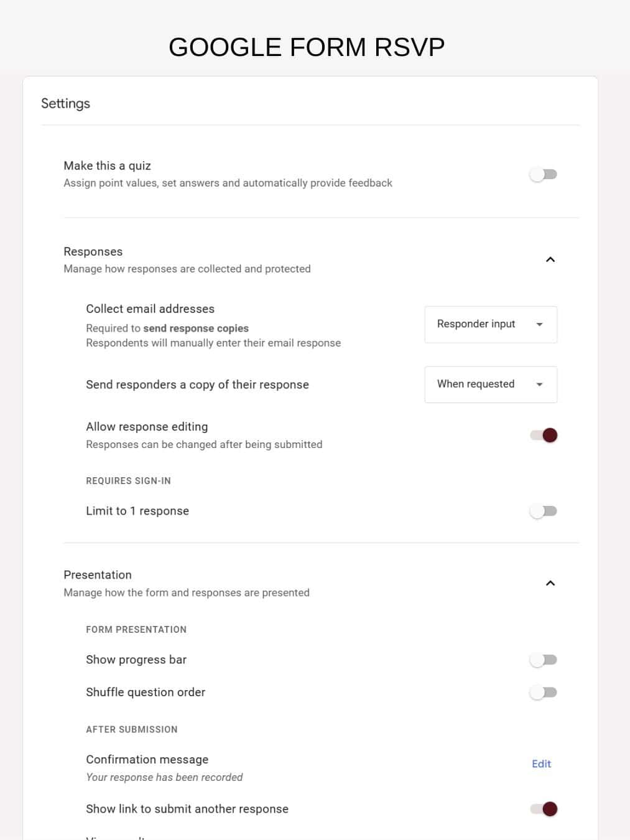This screenshot has height=840, width=630.
Task: Click the bold "send response copies" text
Action: (196, 329)
